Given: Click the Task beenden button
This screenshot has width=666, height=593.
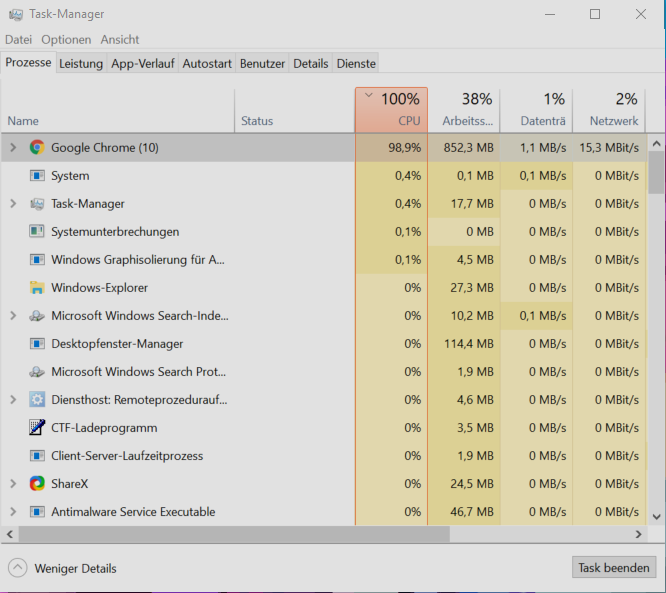Looking at the screenshot, I should point(614,568).
